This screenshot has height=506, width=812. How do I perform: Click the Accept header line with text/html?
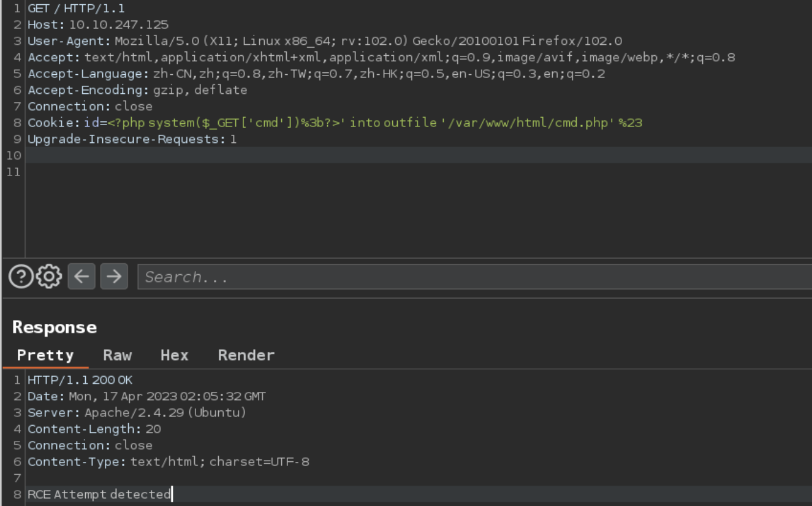pyautogui.click(x=381, y=58)
